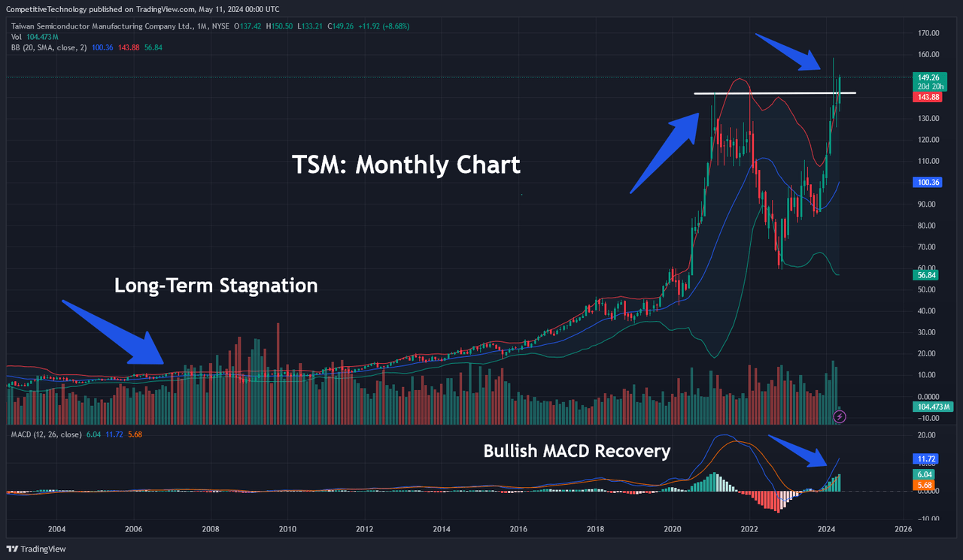Click 2018 on the time axis
963x560 pixels.
pos(596,529)
